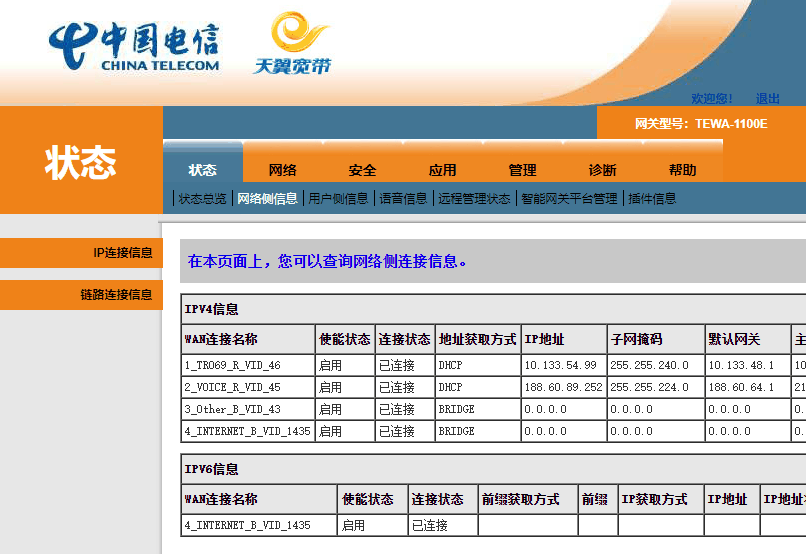Screen dimensions: 806x554
Task: Click 3_Other_B_VID_43 connection name
Action: tap(232, 410)
